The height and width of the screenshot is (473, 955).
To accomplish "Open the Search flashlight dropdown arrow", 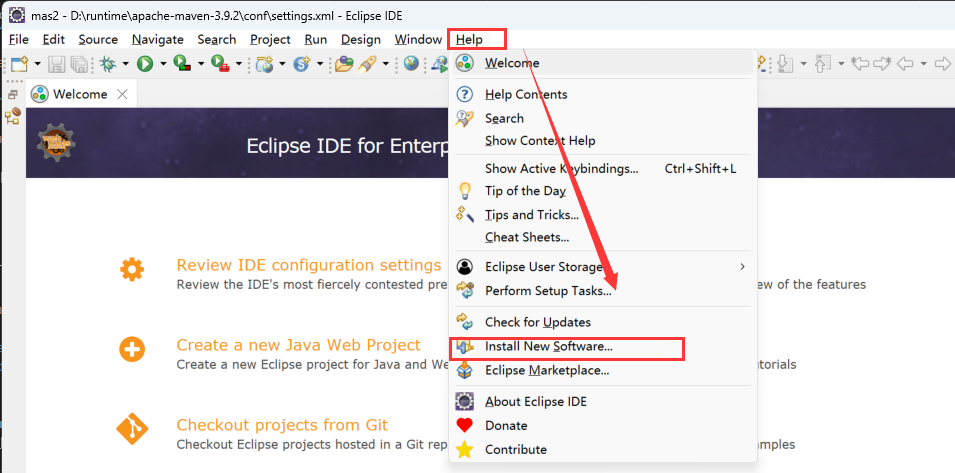I will [x=386, y=63].
